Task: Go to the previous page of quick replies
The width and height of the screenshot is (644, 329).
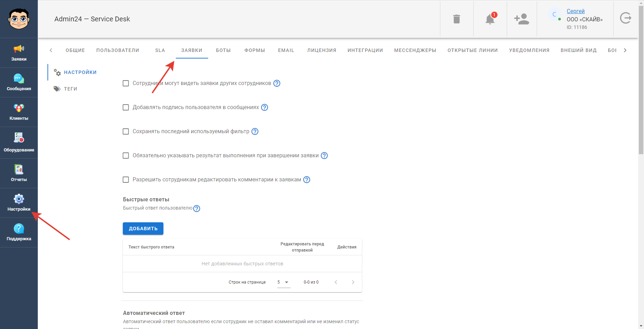Action: tap(336, 282)
